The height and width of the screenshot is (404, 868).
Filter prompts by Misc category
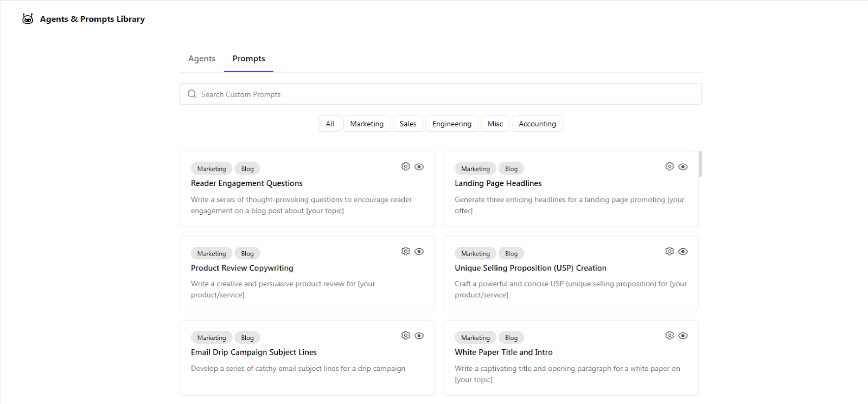(x=495, y=124)
